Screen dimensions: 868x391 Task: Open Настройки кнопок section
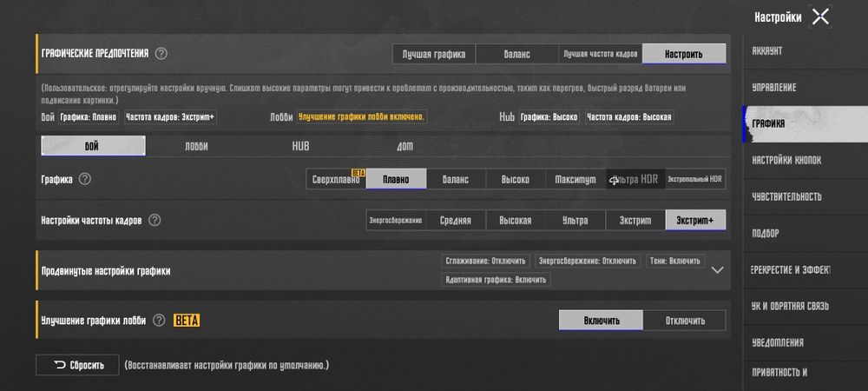806,160
